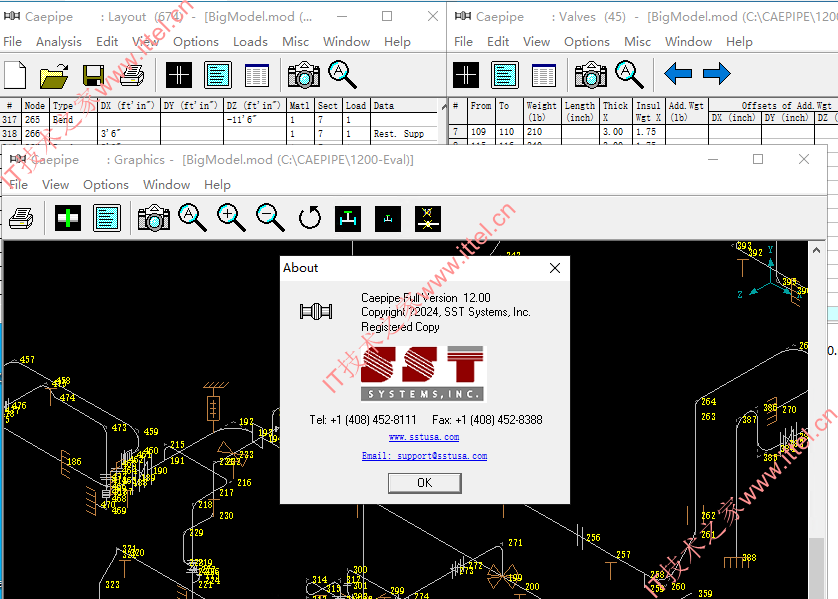Click the table list icon in Layout toolbar
This screenshot has width=838, height=599.
click(257, 75)
